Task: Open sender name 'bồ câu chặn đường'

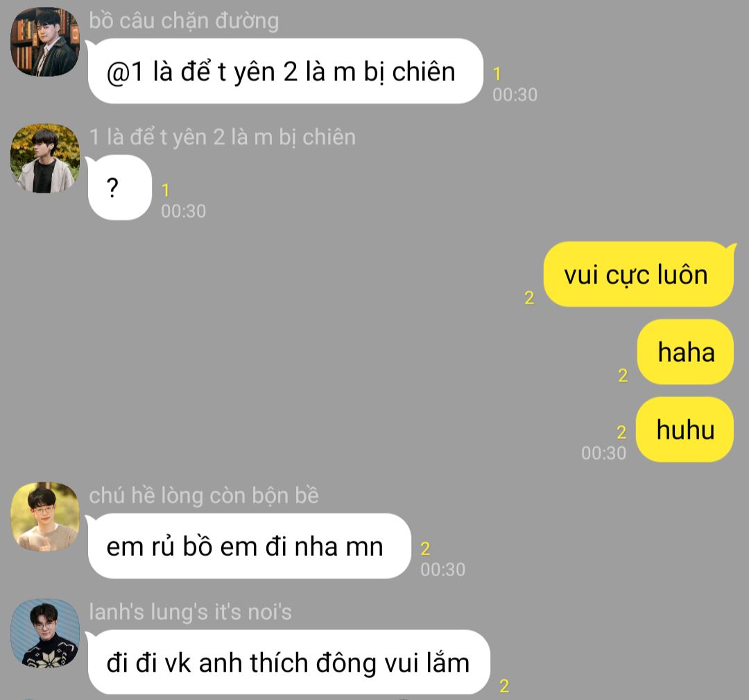Action: [x=184, y=21]
